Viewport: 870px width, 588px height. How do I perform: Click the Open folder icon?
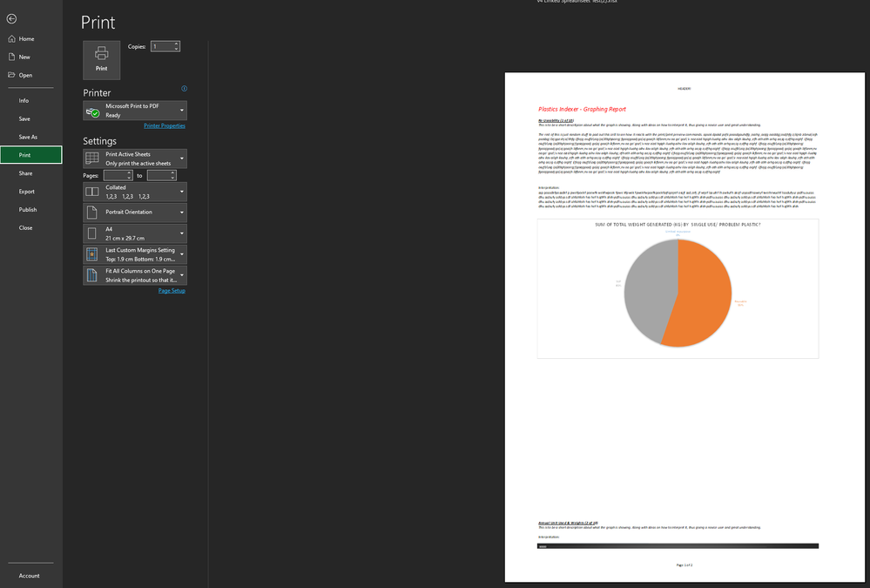11,75
